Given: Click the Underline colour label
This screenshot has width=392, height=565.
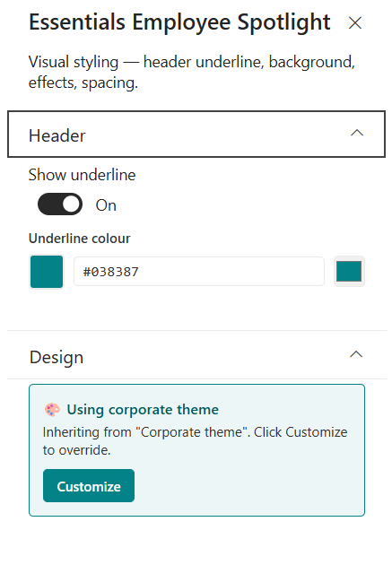Looking at the screenshot, I should (x=80, y=239).
